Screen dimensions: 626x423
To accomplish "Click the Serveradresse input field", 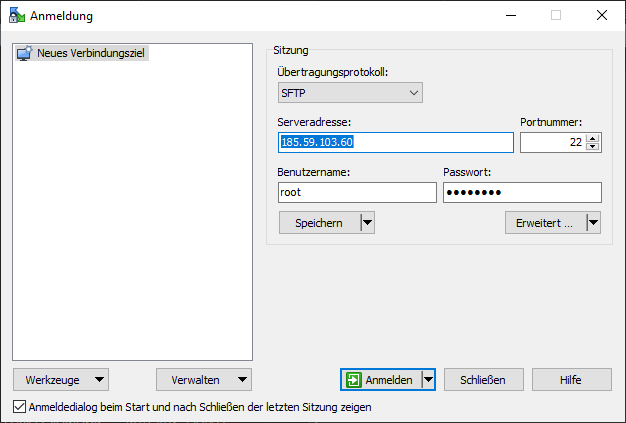I will (396, 142).
